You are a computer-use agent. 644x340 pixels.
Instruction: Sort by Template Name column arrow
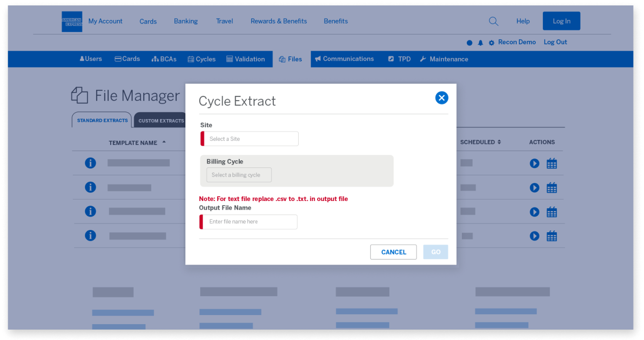pyautogui.click(x=164, y=142)
